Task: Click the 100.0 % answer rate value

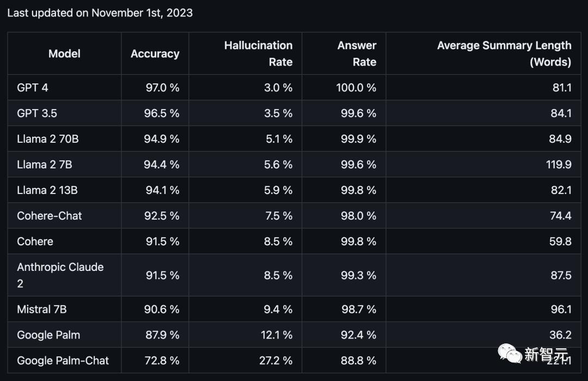Action: coord(356,87)
